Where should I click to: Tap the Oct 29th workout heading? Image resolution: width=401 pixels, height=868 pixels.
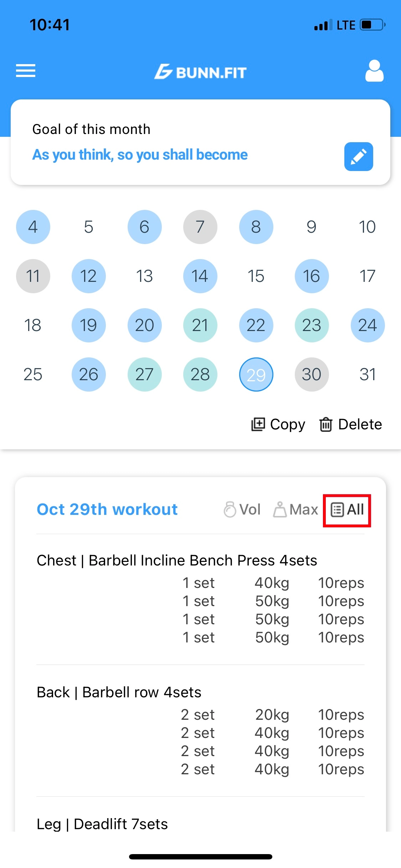tap(107, 510)
